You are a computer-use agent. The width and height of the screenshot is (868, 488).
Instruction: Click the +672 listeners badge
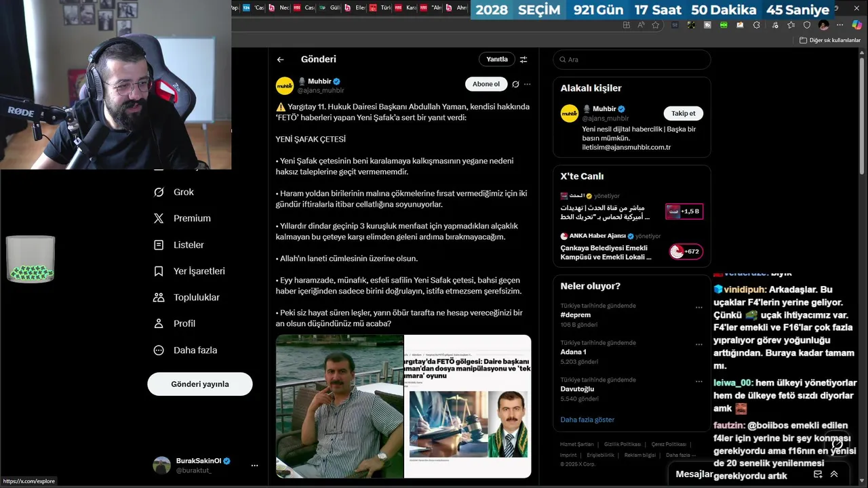point(686,251)
